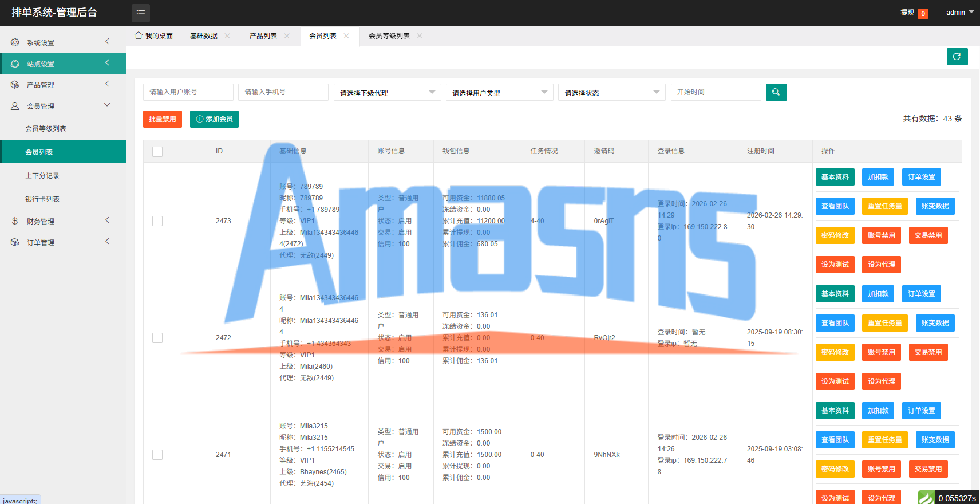Click the 添加会员 button
Screen dimensions: 980x504
point(214,119)
